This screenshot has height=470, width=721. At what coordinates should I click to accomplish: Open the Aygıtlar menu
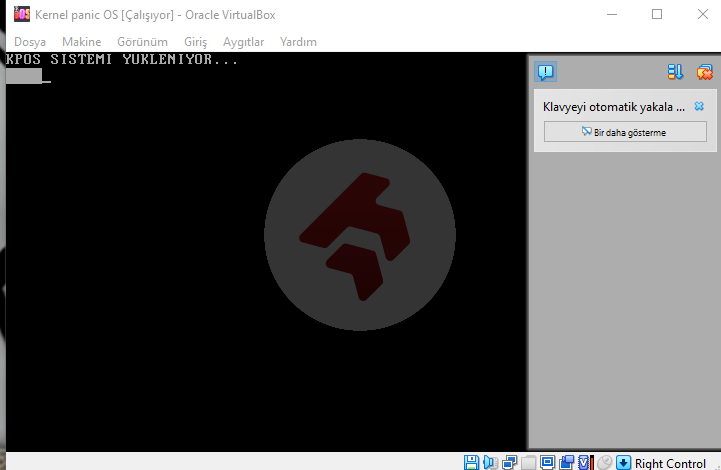click(x=243, y=42)
